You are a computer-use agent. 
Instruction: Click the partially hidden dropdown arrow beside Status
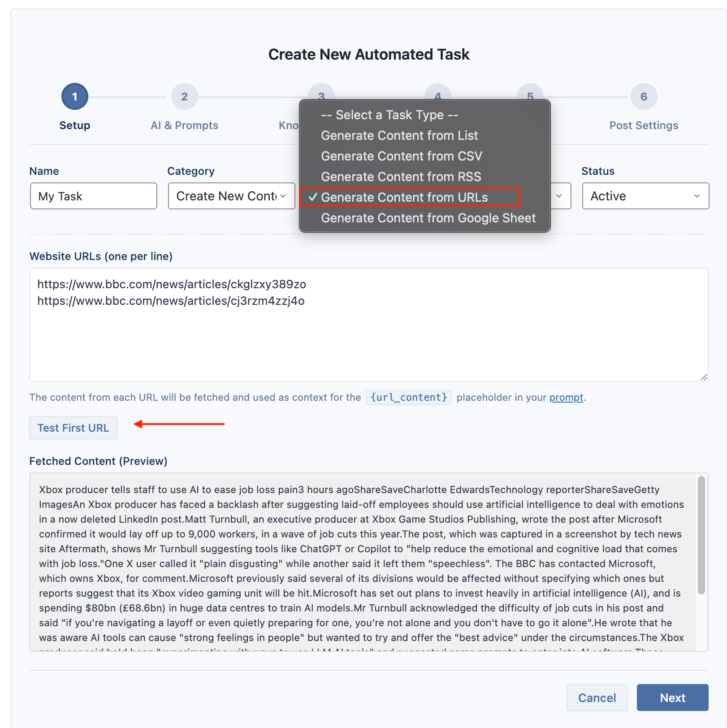[x=558, y=196]
